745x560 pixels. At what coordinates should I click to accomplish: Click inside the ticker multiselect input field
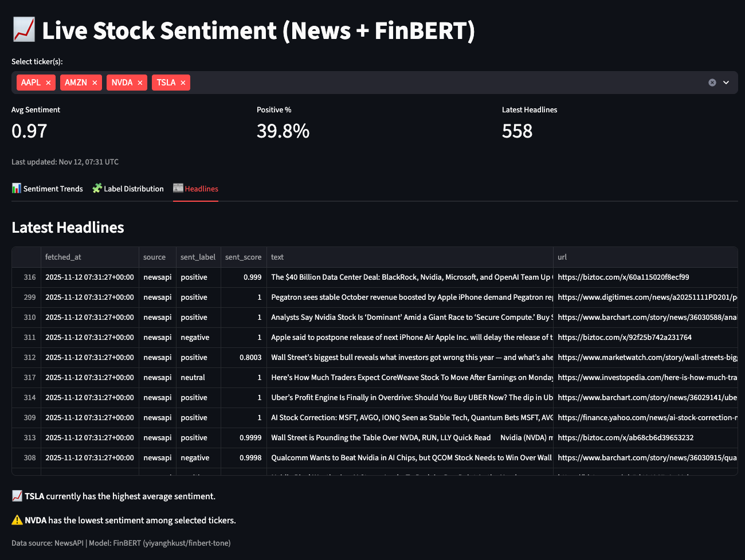447,83
